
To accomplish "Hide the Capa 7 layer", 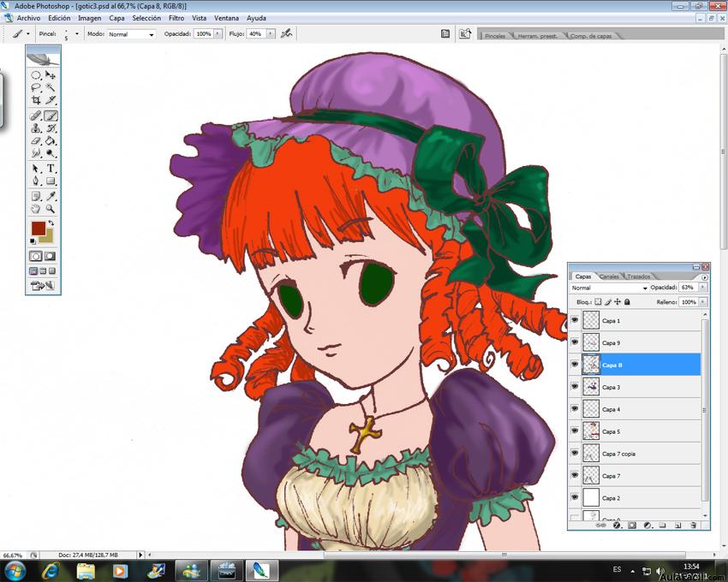I will (575, 475).
